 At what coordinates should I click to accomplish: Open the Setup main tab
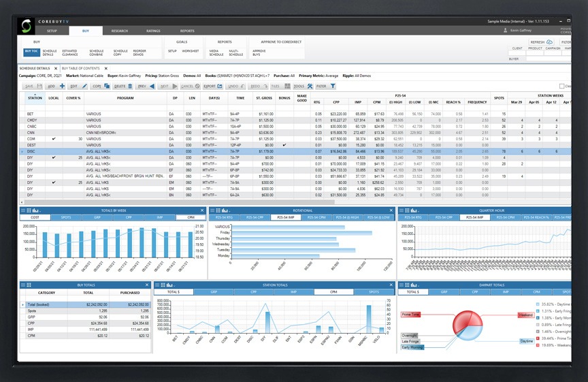coord(52,31)
